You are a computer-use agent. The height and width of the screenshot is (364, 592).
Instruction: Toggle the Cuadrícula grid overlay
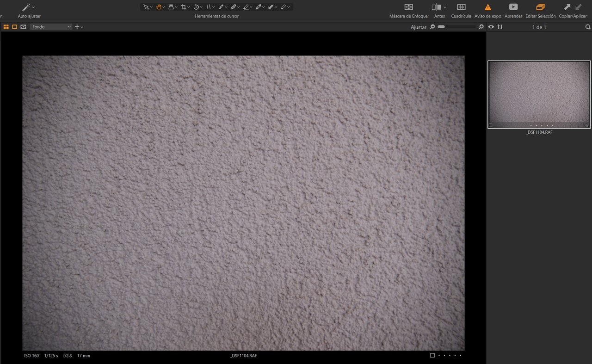click(x=461, y=7)
